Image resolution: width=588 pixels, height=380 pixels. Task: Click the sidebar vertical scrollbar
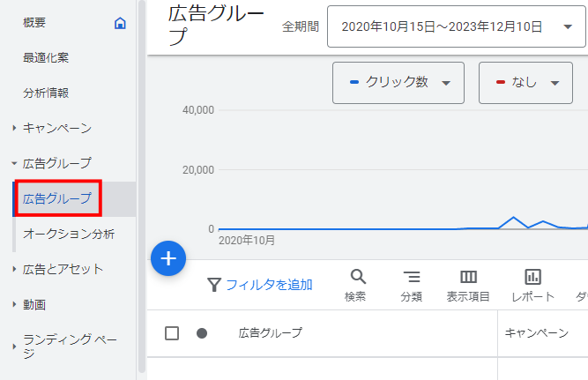coord(141,176)
